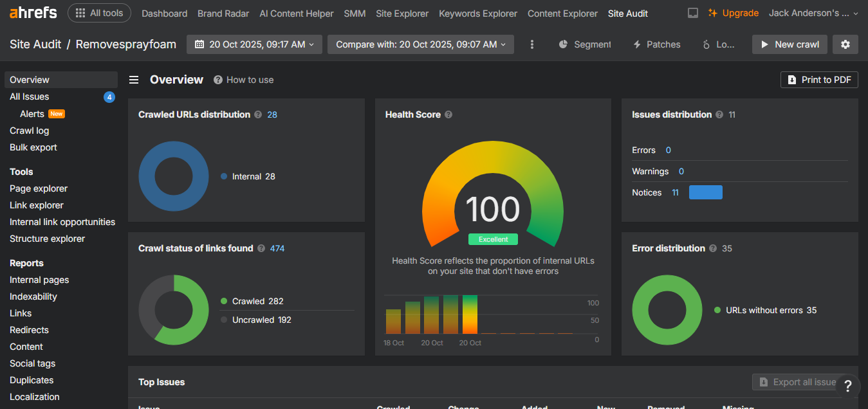Open Links report in sidebar
The height and width of the screenshot is (409, 868).
[21, 313]
